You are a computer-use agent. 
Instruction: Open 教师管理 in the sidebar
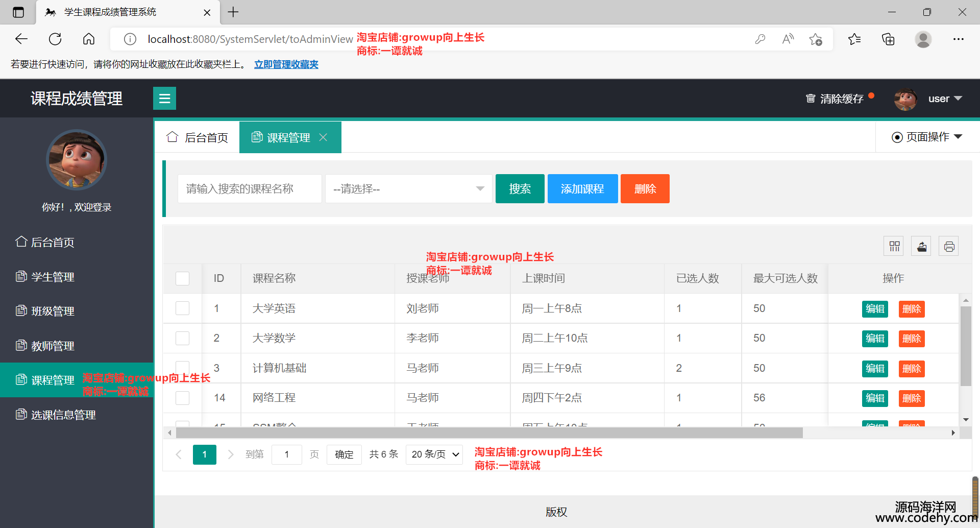77,346
